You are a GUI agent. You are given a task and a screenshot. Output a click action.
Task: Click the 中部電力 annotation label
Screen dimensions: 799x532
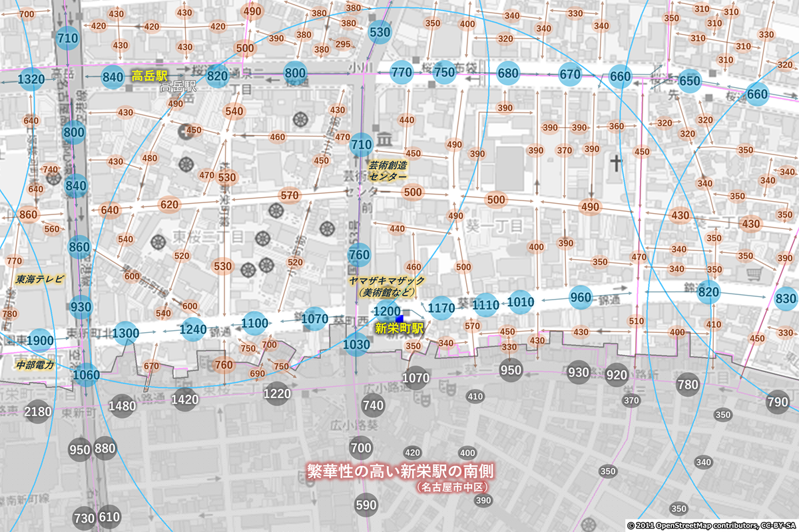tap(34, 365)
